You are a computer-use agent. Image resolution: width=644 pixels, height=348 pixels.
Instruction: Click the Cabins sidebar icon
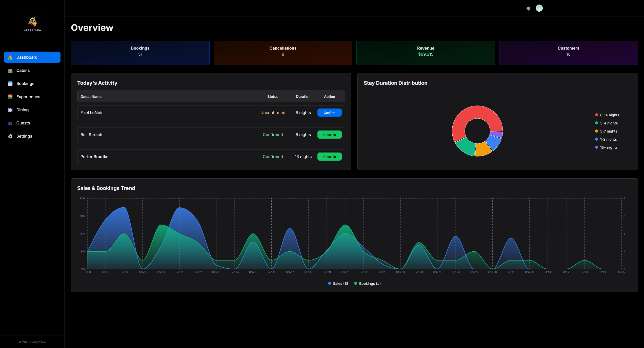10,71
